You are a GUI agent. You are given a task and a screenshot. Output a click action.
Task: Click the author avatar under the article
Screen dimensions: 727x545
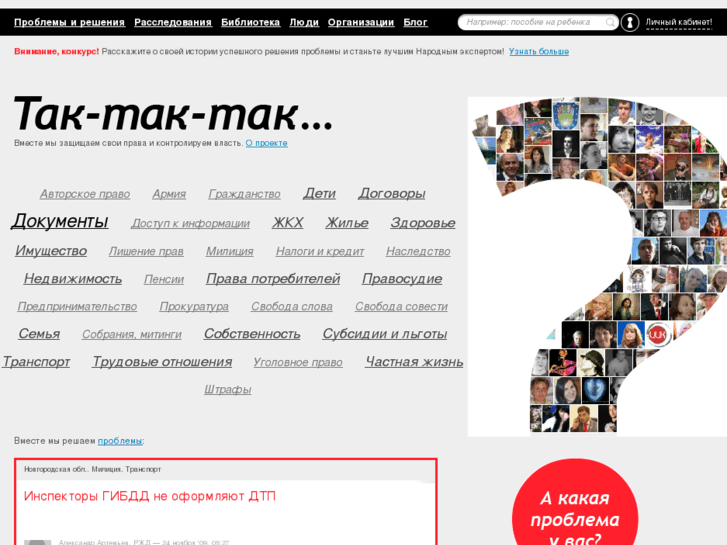38,542
